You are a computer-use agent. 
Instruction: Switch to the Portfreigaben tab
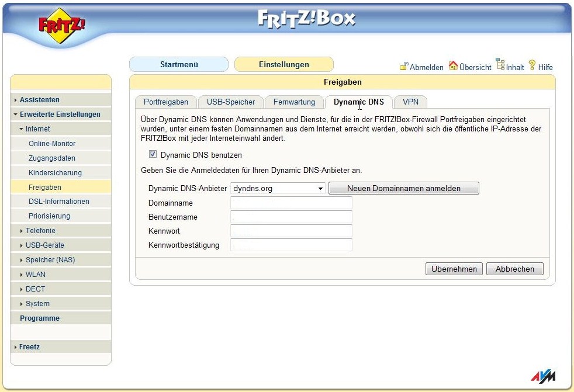tap(166, 102)
